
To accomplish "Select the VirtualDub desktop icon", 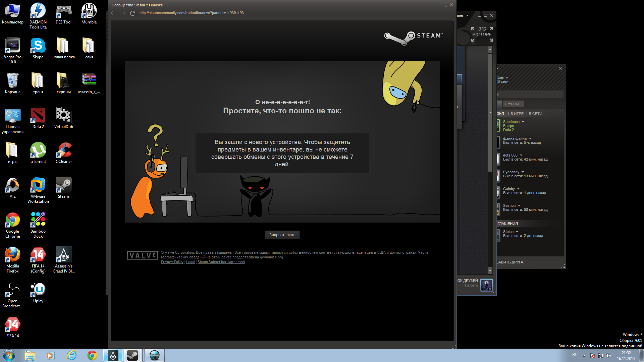I will click(63, 118).
